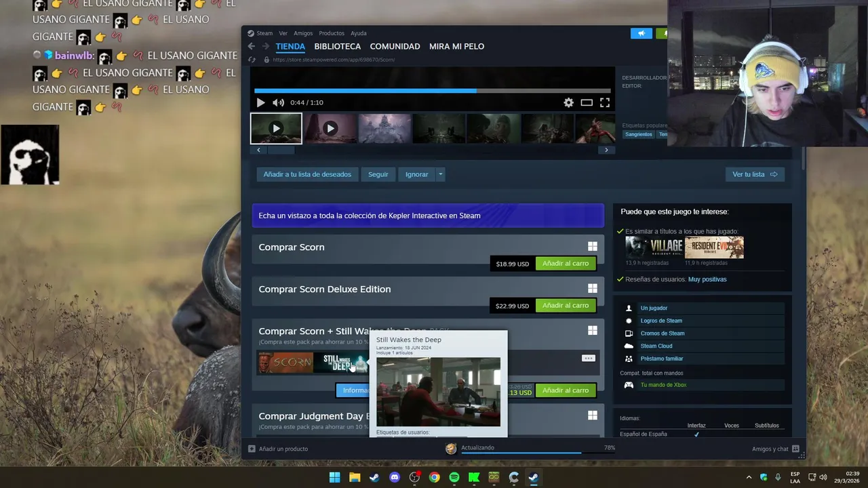Open the MIRA MI PELO profile tab
868x488 pixels.
(456, 47)
